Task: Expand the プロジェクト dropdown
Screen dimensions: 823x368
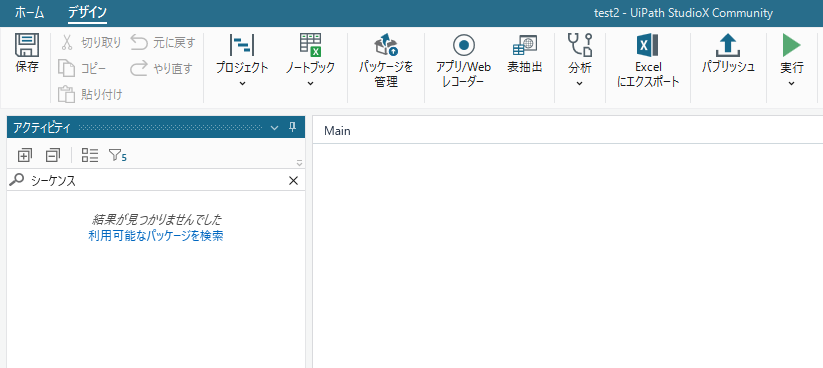Action: point(242,82)
